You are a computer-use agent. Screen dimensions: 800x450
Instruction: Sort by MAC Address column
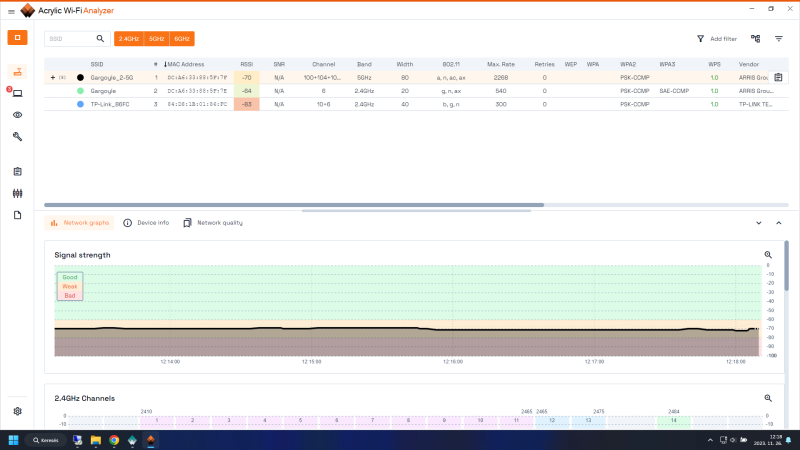point(184,64)
